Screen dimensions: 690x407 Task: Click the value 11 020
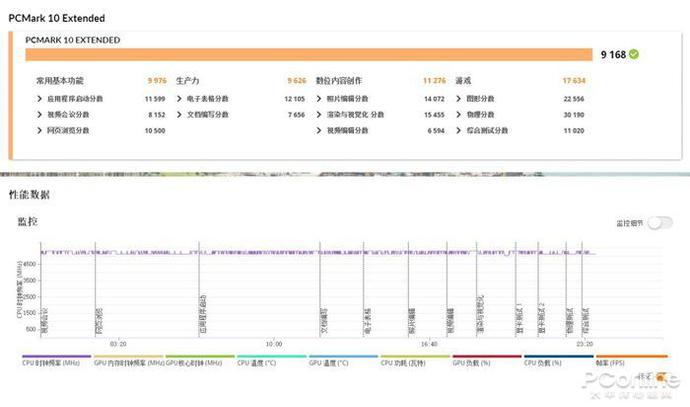[x=574, y=131]
